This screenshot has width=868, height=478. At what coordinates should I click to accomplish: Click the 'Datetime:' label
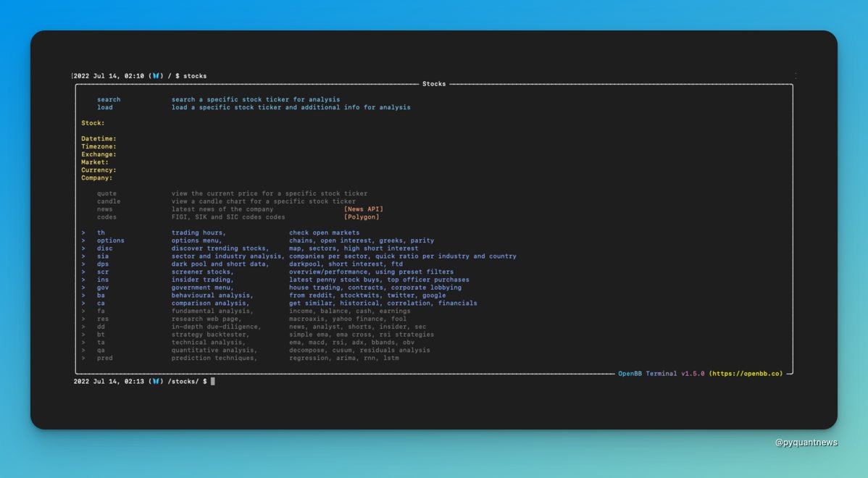coord(99,139)
